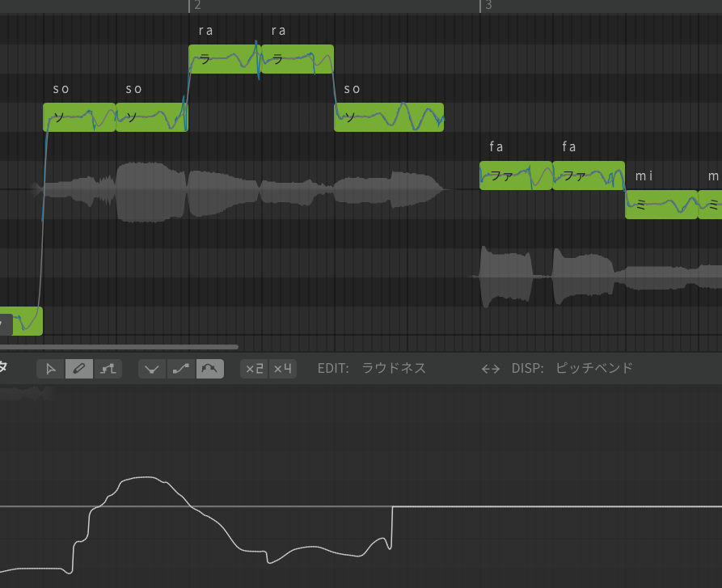The height and width of the screenshot is (588, 722).
Task: Click the horizontal scrollbar under the piano roll
Action: 120,347
